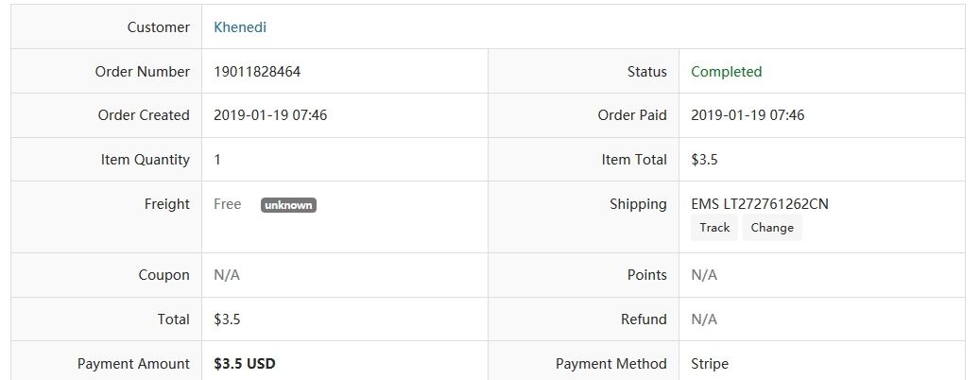Screen dimensions: 980x380
Task: Click the Total $3.5 value
Action: pos(227,320)
